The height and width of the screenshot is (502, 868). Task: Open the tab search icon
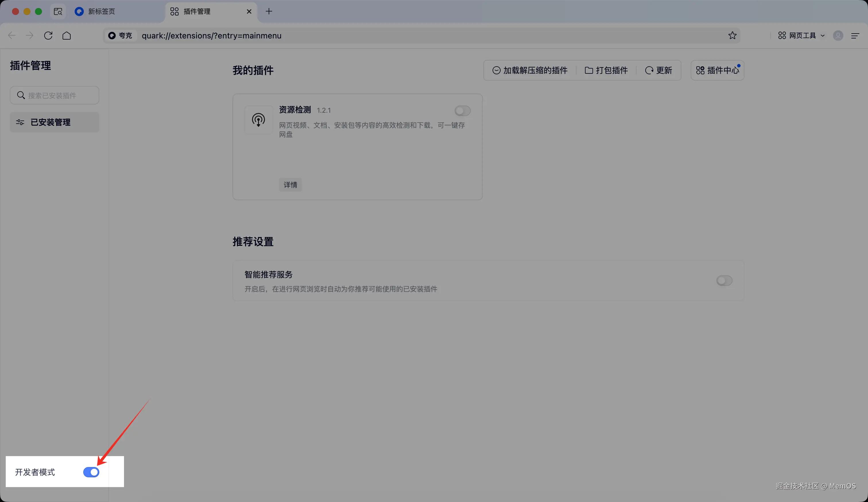click(58, 11)
